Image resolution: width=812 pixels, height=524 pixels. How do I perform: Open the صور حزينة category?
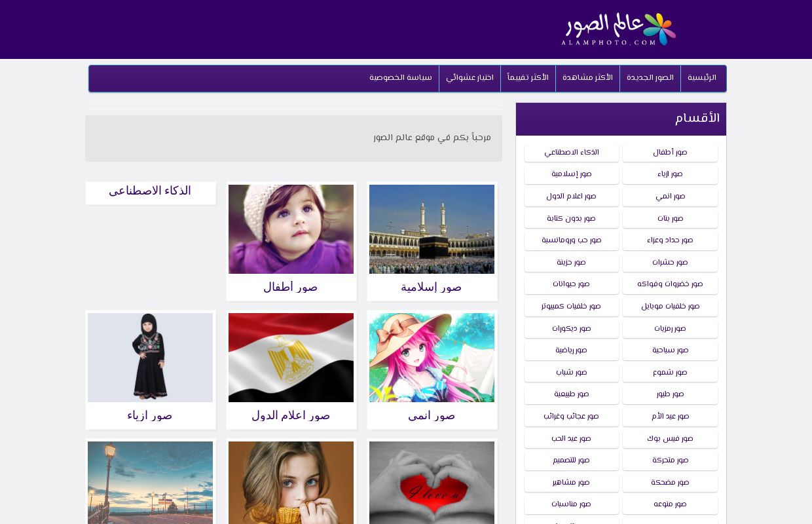click(x=572, y=263)
